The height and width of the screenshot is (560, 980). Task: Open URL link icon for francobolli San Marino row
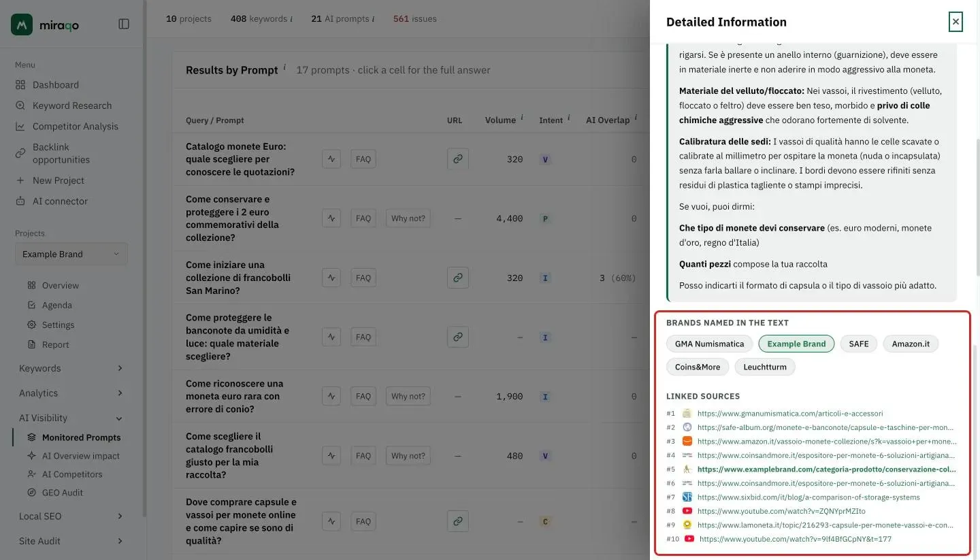click(x=458, y=278)
